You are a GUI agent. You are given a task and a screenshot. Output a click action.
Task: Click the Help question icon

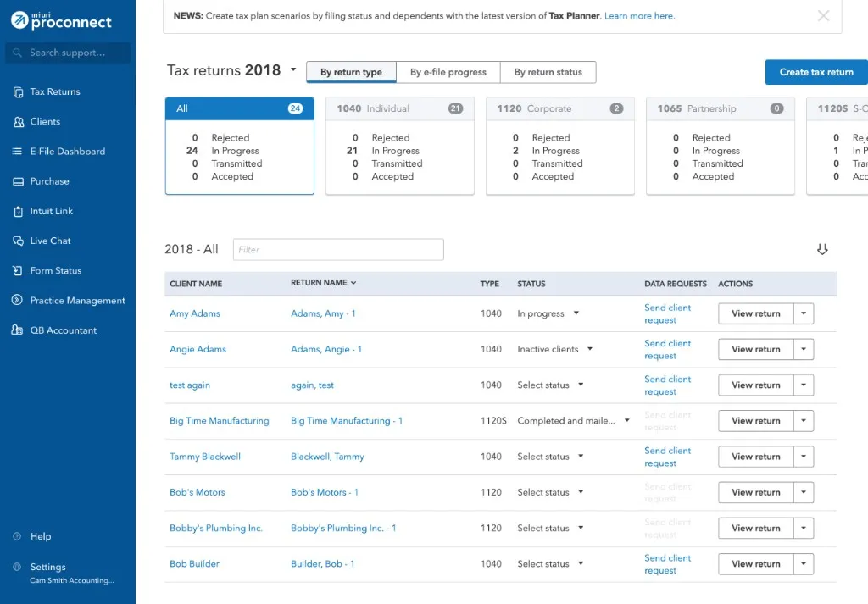[17, 536]
